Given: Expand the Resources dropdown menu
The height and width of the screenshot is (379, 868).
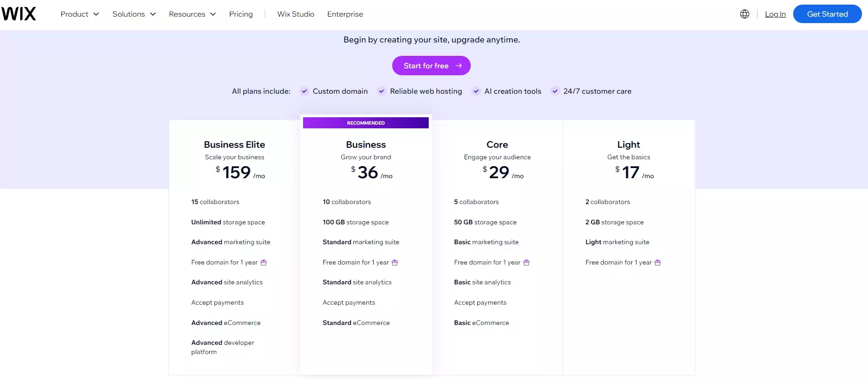Looking at the screenshot, I should (192, 14).
